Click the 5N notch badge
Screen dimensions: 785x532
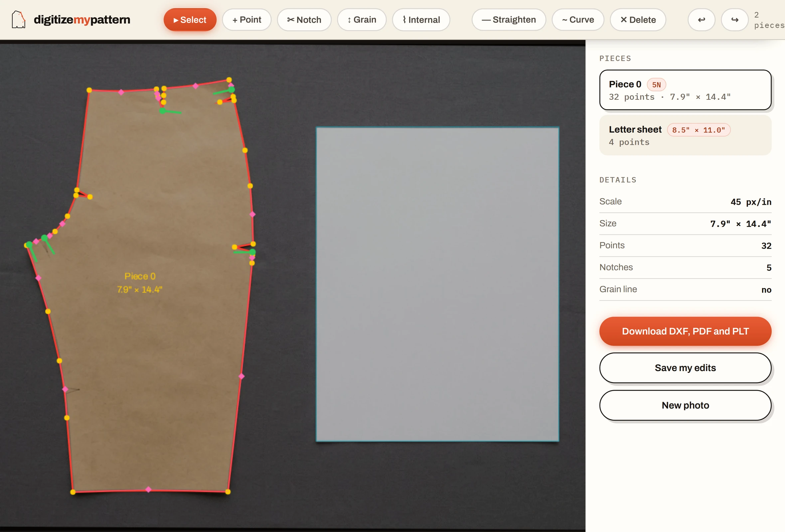pyautogui.click(x=656, y=85)
